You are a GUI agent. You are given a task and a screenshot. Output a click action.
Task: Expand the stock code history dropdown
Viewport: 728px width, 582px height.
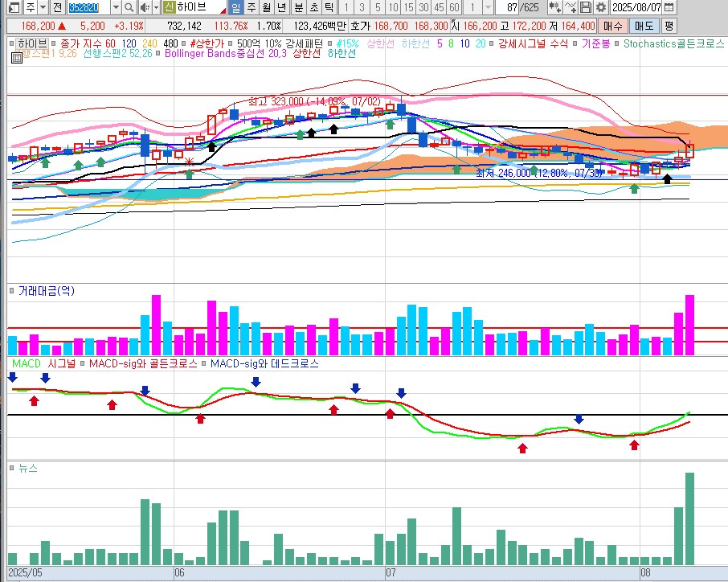[116, 7]
